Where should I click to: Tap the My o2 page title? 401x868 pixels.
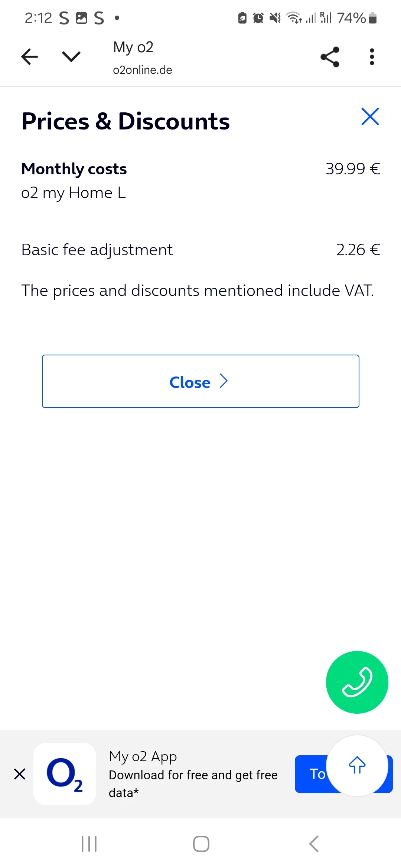pos(133,47)
